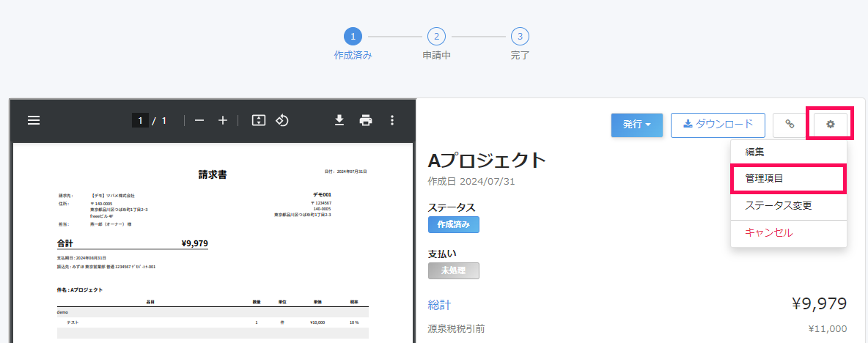Click the 総計 link

tap(440, 305)
